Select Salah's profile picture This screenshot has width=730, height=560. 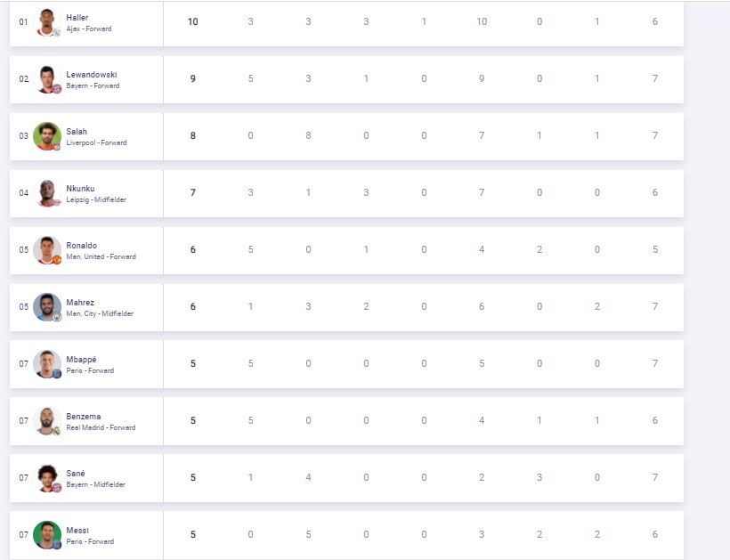47,136
